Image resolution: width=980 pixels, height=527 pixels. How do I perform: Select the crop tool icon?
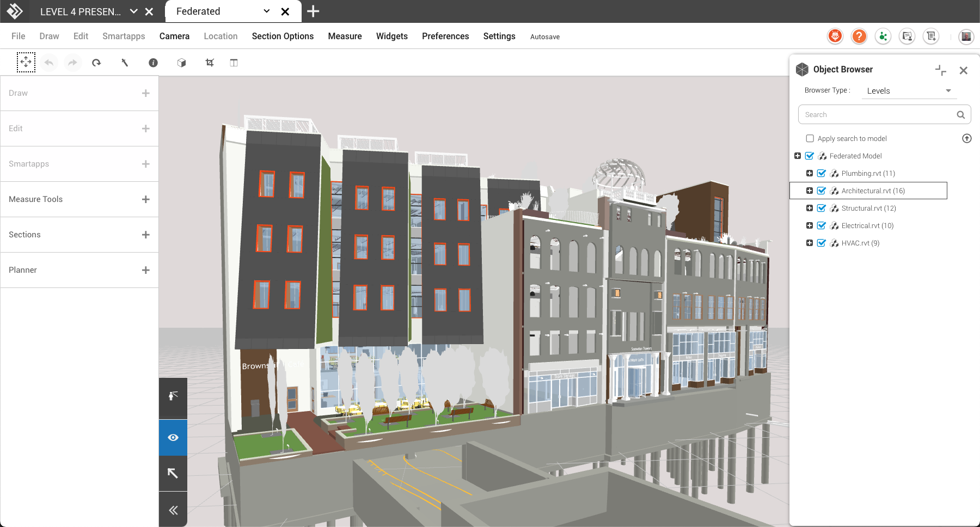[210, 63]
